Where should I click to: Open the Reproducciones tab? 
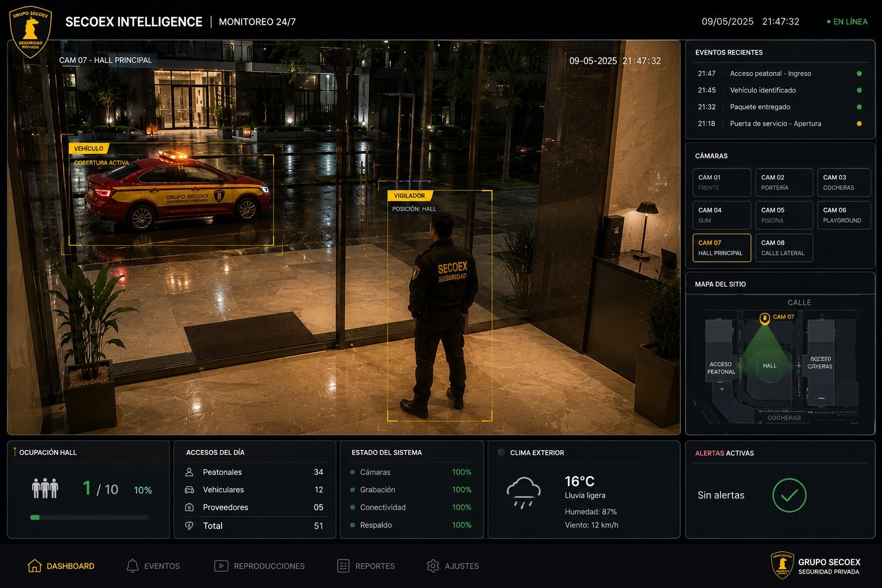(x=259, y=566)
